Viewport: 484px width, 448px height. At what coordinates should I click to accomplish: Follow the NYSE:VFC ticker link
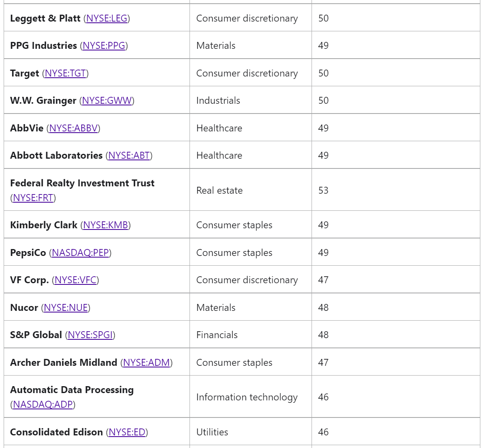(76, 280)
